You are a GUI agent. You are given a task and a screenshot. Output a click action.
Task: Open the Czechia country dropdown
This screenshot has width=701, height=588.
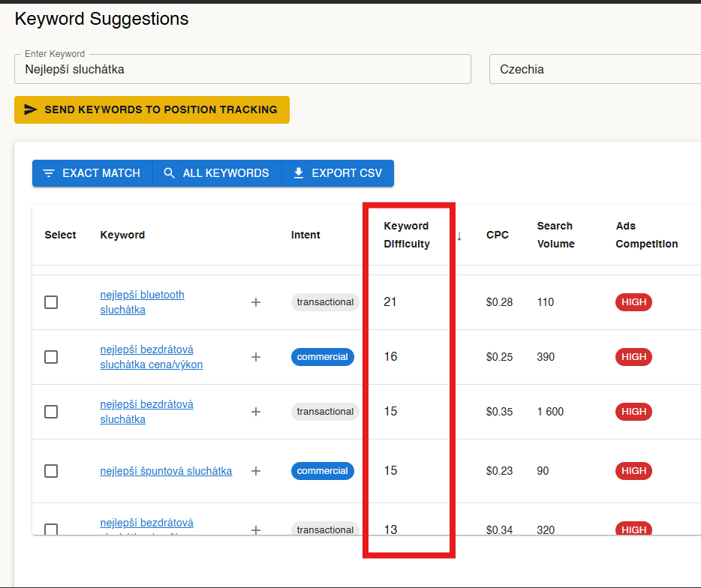tap(593, 69)
